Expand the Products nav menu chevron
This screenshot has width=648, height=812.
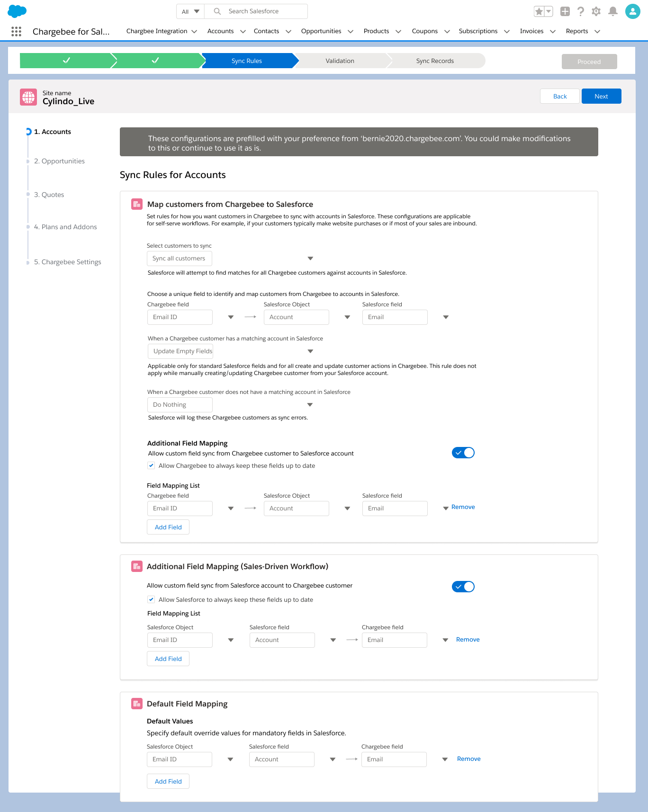(x=398, y=32)
